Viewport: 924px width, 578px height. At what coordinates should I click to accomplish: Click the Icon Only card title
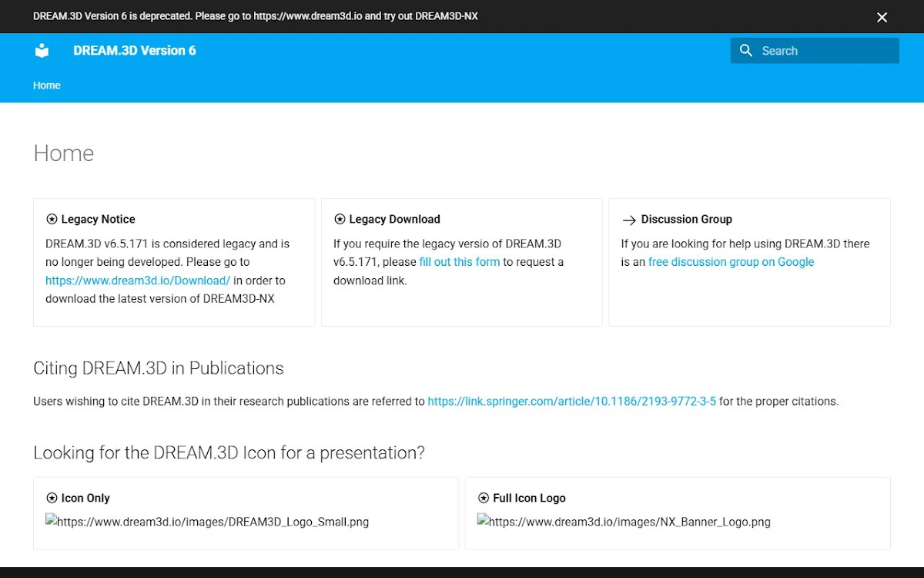click(85, 499)
